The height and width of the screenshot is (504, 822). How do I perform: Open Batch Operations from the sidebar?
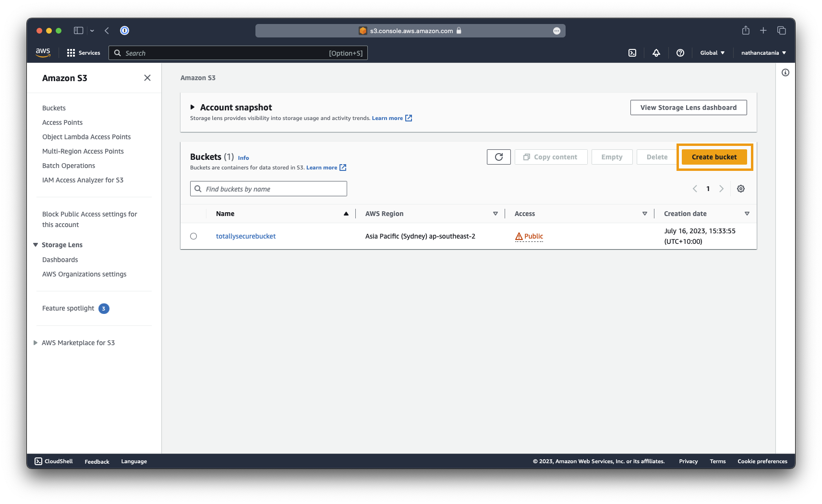(x=69, y=166)
